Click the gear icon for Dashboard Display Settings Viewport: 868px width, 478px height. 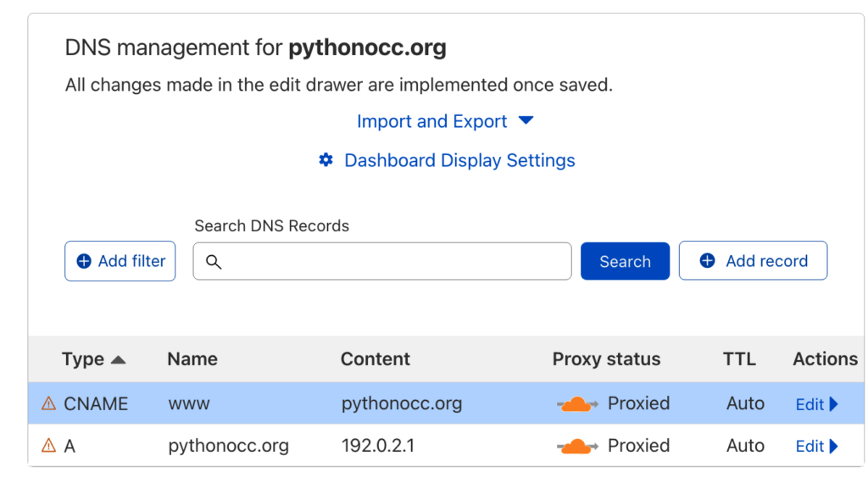pyautogui.click(x=325, y=160)
